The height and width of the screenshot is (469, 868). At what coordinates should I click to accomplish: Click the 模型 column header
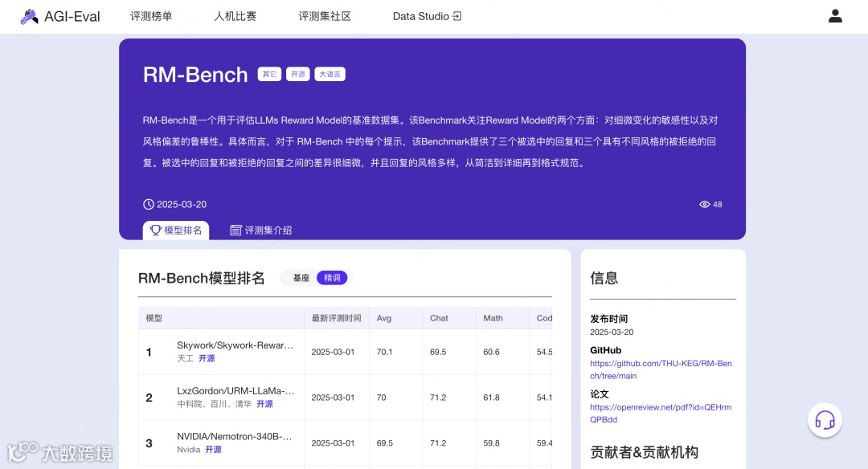pos(154,318)
